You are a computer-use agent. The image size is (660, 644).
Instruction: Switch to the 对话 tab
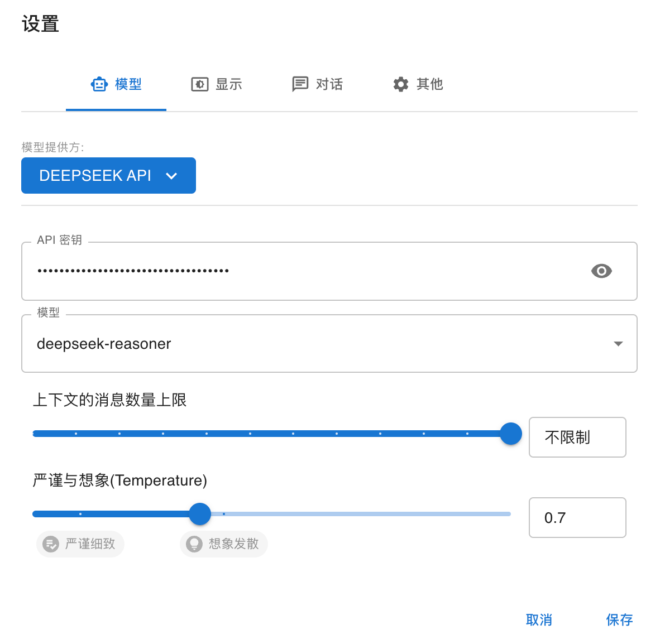pos(317,84)
